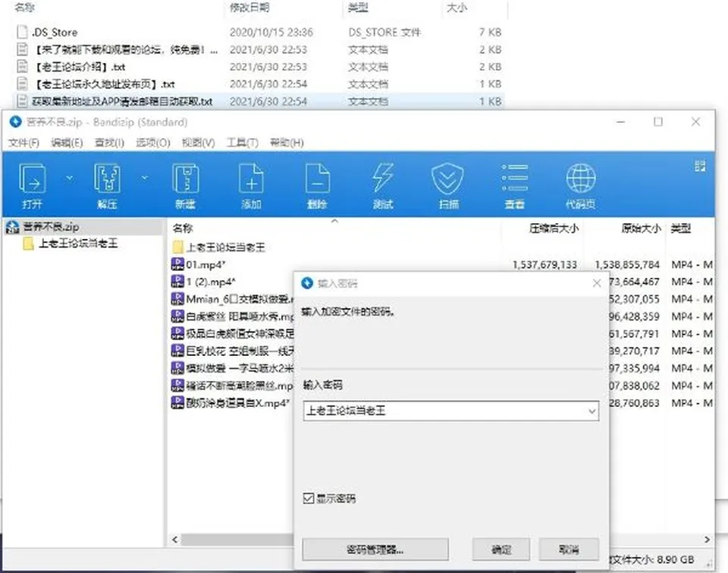Click the 删除 (Delete) toolbar icon
Viewport: 728px width, 573px height.
317,179
